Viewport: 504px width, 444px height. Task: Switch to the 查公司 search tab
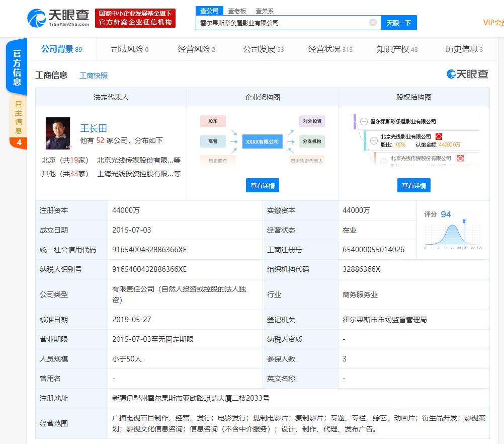(209, 11)
